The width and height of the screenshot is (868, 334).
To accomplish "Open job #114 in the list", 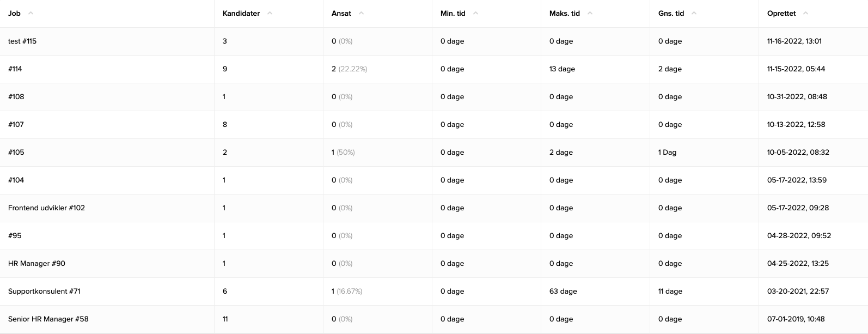I will [15, 69].
